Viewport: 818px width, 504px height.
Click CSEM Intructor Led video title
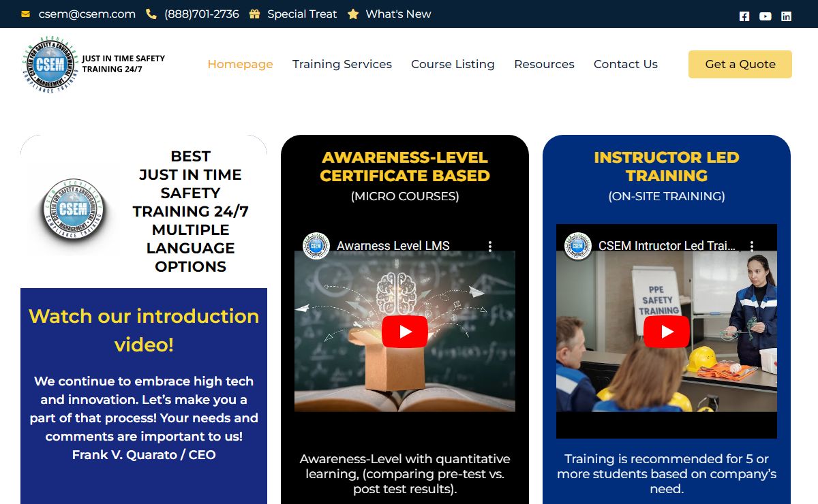click(667, 246)
